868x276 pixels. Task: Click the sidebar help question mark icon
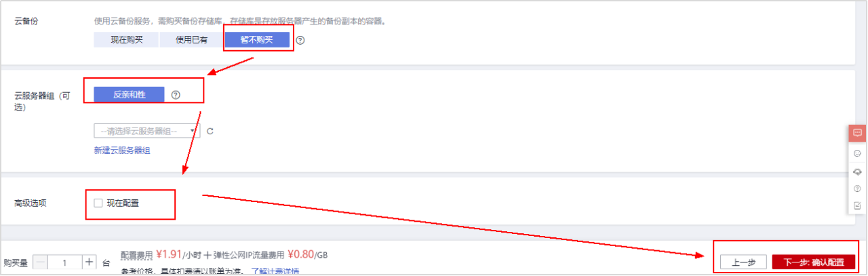pyautogui.click(x=857, y=189)
